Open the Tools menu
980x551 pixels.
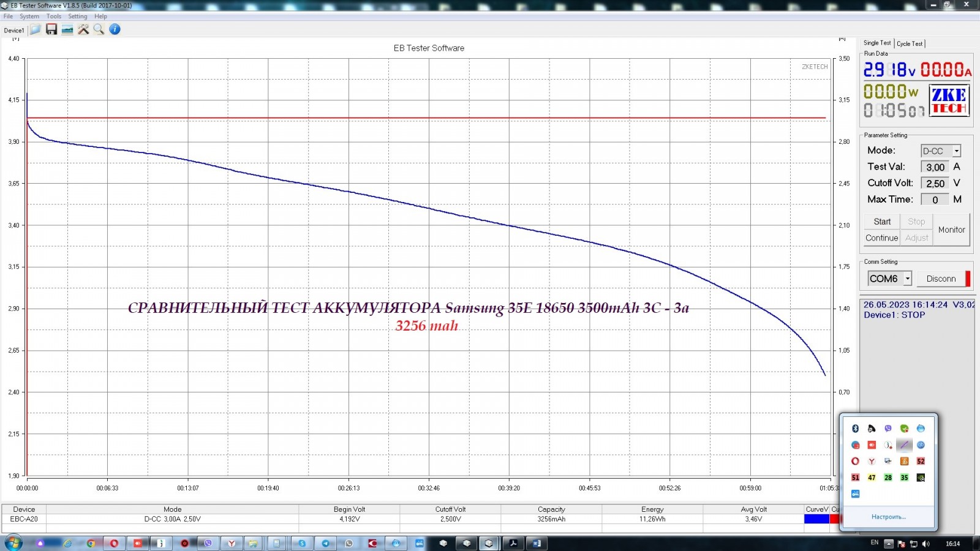tap(54, 17)
